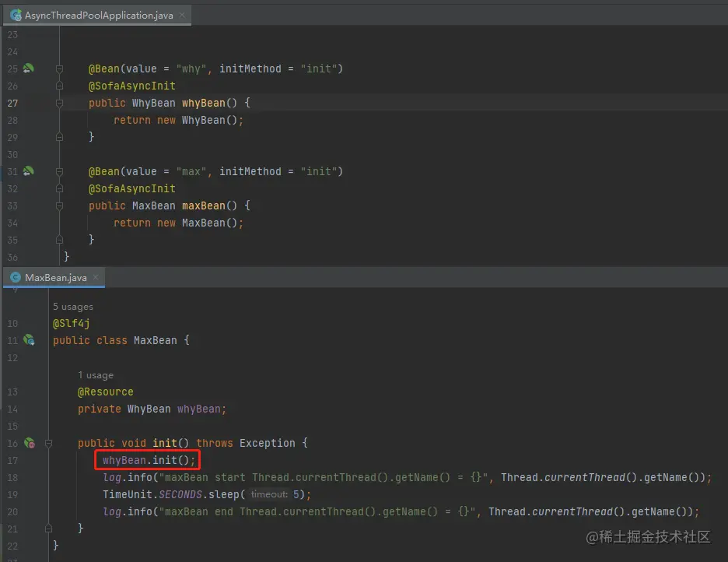Click line number 27 in the gutter
This screenshot has width=728, height=562.
pyautogui.click(x=12, y=103)
